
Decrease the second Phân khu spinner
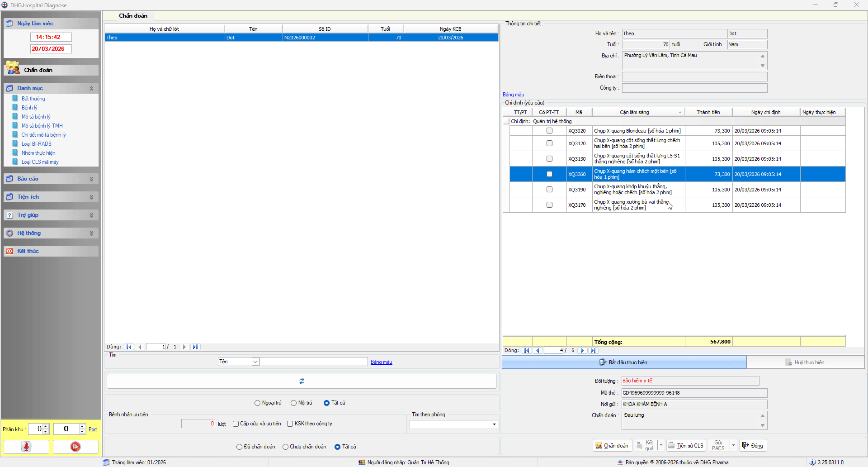[x=82, y=431]
